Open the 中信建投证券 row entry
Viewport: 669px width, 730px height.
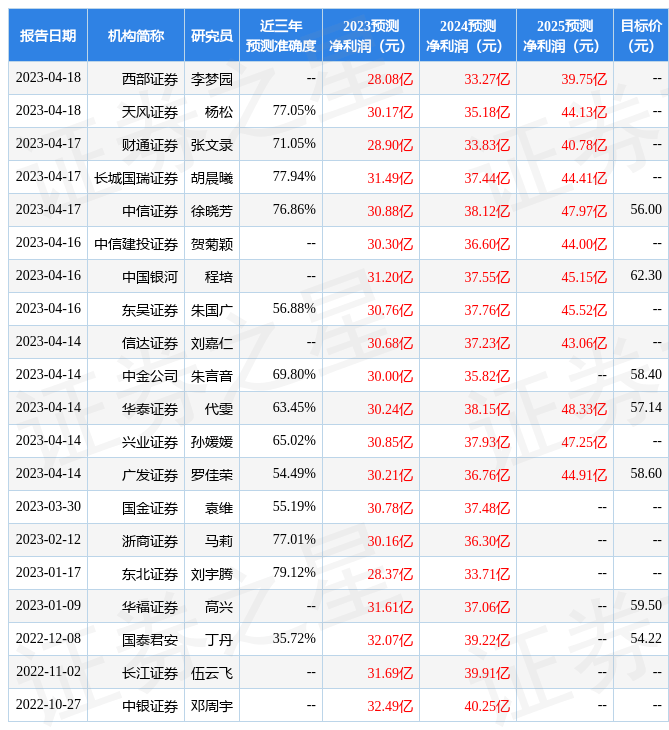[136, 244]
